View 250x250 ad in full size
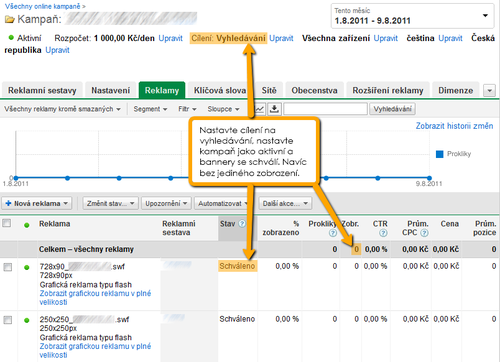The height and width of the screenshot is (362, 500). coord(95,351)
